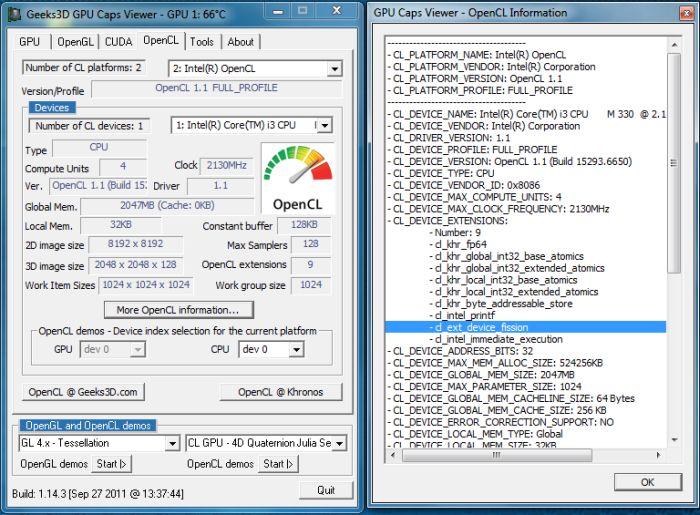Click the OpenCL gauge logo image
Viewport: 700px width, 515px height.
pyautogui.click(x=298, y=179)
